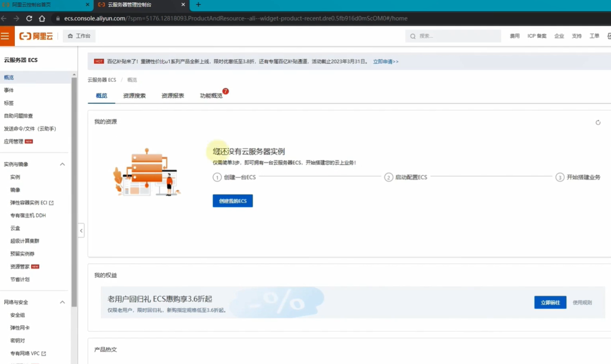
Task: Collapse the 实例与镜像 section
Action: 62,164
